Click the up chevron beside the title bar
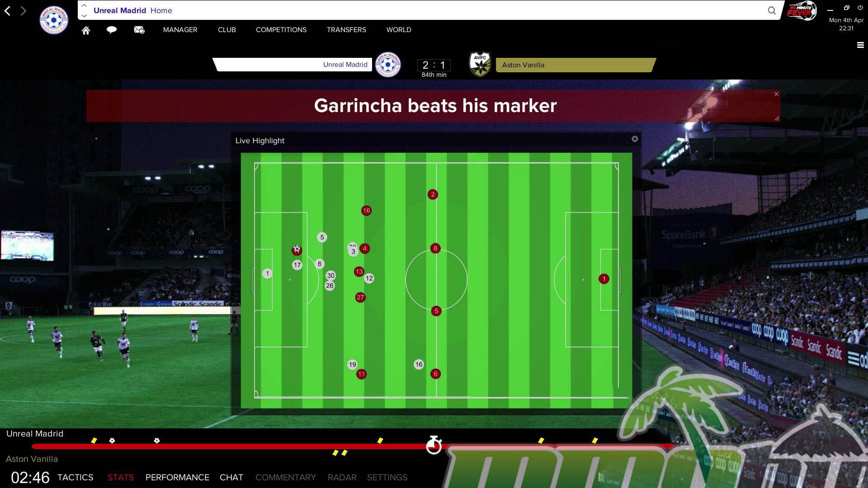The image size is (868, 488). tap(84, 5)
